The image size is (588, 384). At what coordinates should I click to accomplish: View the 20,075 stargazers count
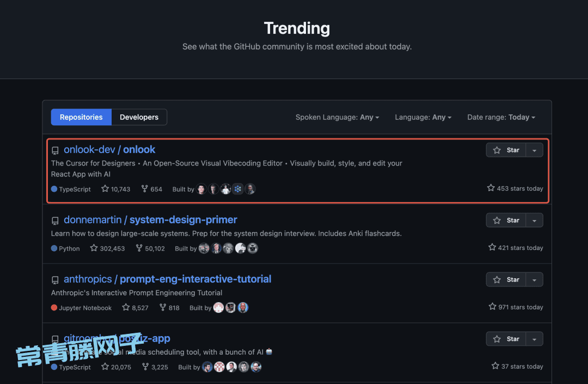pos(117,367)
